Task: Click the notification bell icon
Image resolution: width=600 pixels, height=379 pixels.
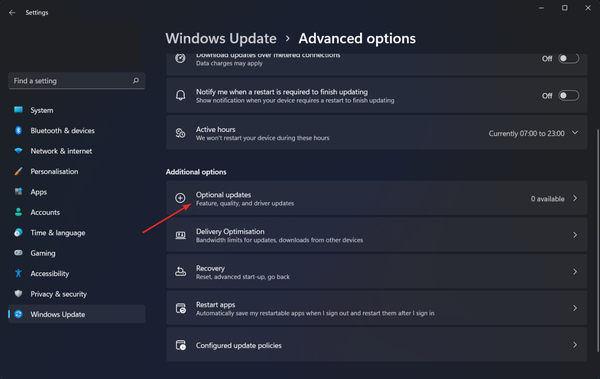Action: pos(180,95)
